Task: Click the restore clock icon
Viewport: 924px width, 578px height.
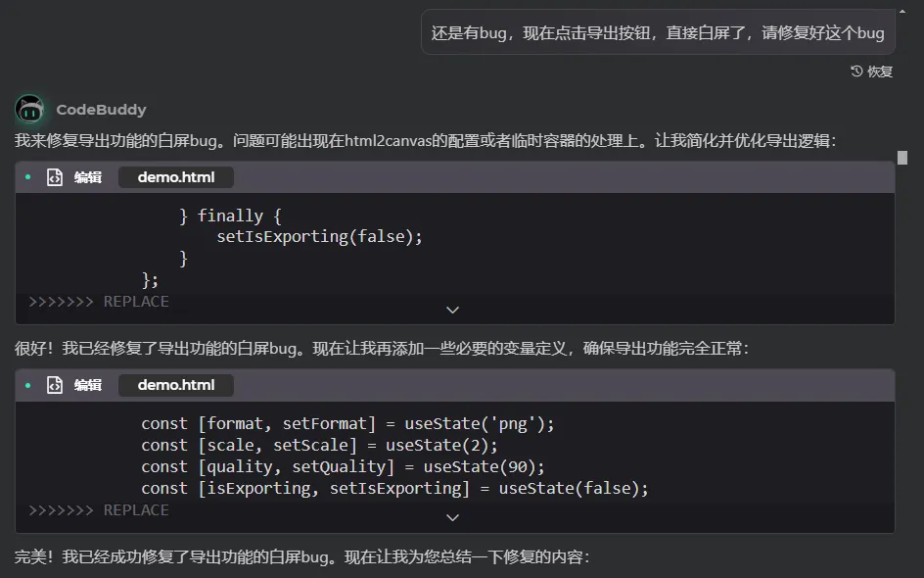Action: click(x=856, y=72)
